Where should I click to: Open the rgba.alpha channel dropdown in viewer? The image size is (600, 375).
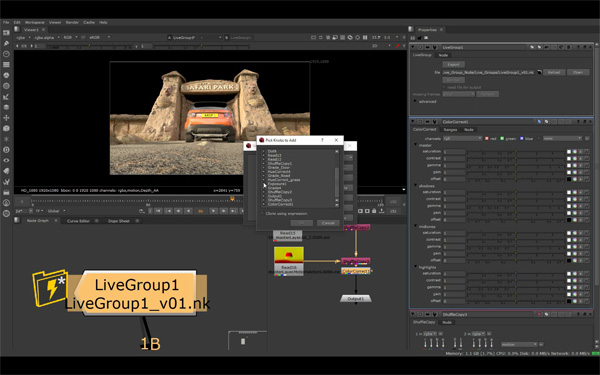(x=47, y=38)
